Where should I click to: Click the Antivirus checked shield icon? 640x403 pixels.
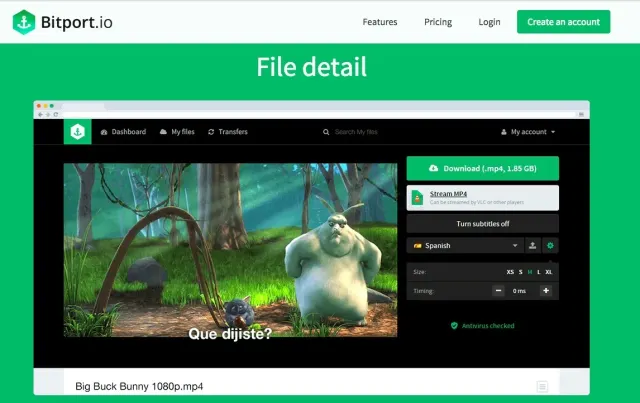click(x=454, y=325)
